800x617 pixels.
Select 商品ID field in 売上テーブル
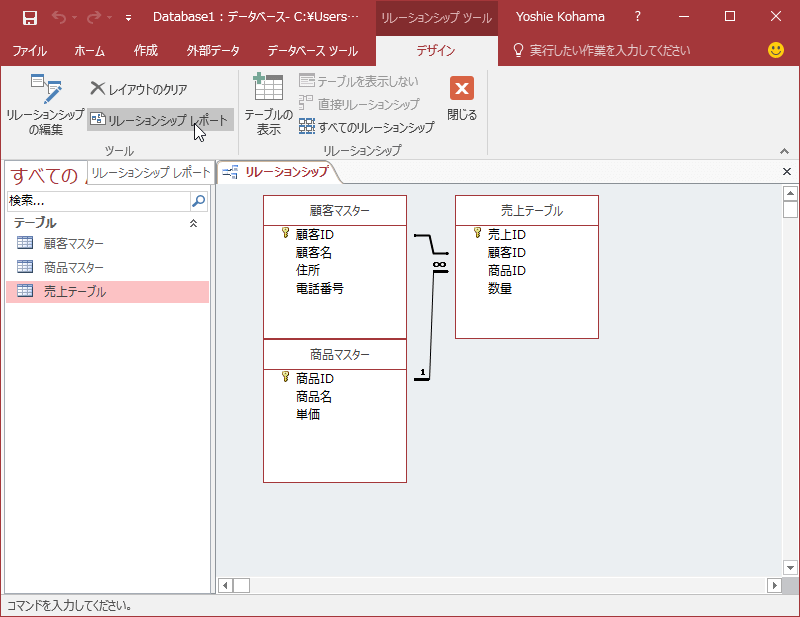[x=506, y=270]
